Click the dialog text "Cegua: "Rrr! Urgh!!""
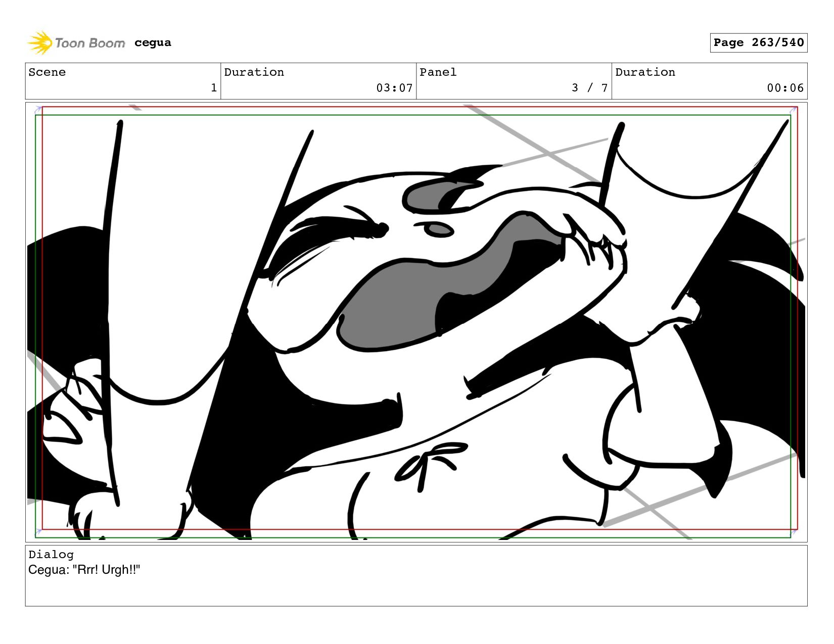The width and height of the screenshot is (834, 644). pos(84,570)
